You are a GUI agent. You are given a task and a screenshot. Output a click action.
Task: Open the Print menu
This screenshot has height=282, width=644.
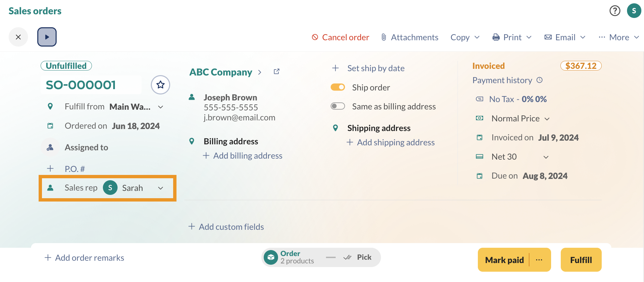pos(512,37)
